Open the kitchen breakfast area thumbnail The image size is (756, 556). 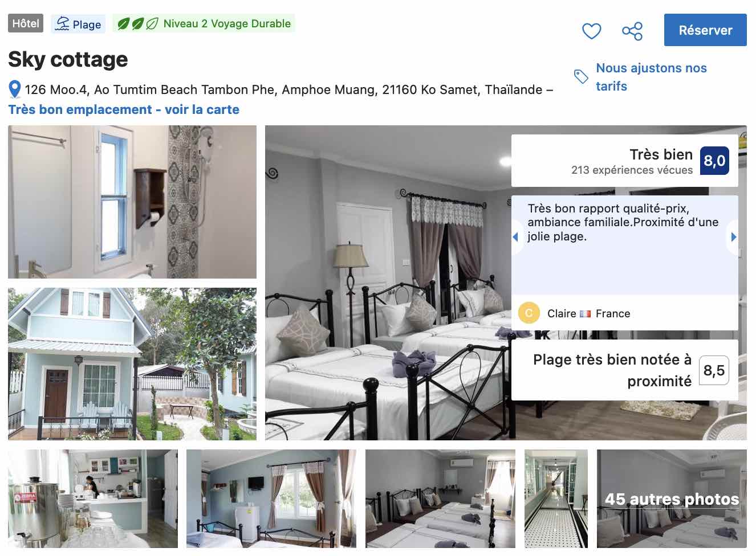point(93,499)
